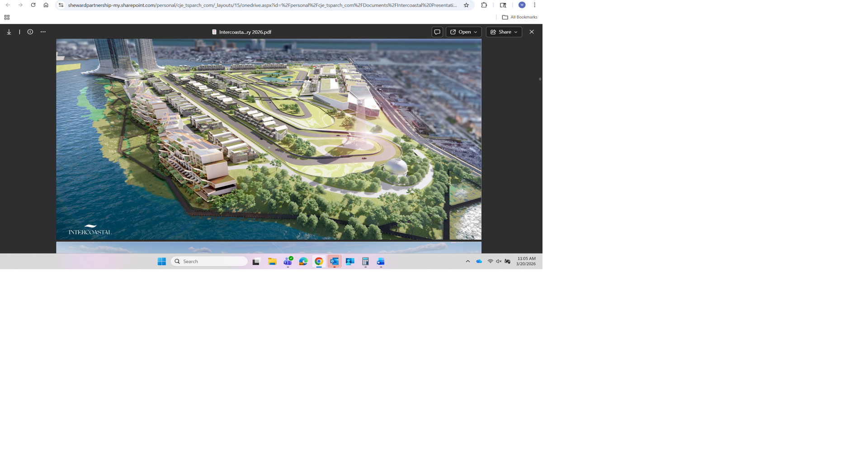Click the muted volume tray icon
This screenshot has width=868, height=456.
pos(499,261)
